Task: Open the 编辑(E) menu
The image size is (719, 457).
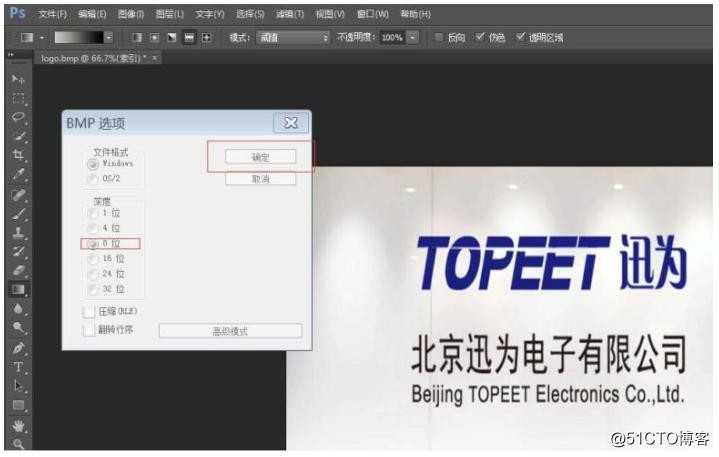Action: (92, 14)
